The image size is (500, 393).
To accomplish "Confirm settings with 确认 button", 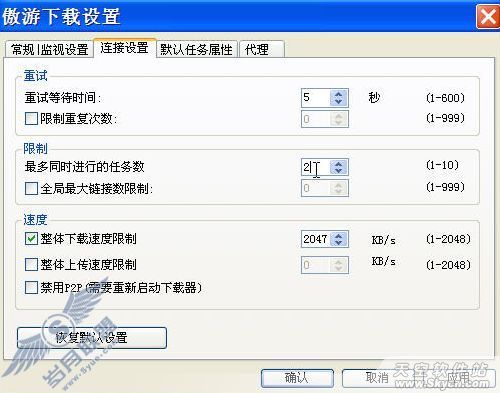I will pyautogui.click(x=297, y=378).
